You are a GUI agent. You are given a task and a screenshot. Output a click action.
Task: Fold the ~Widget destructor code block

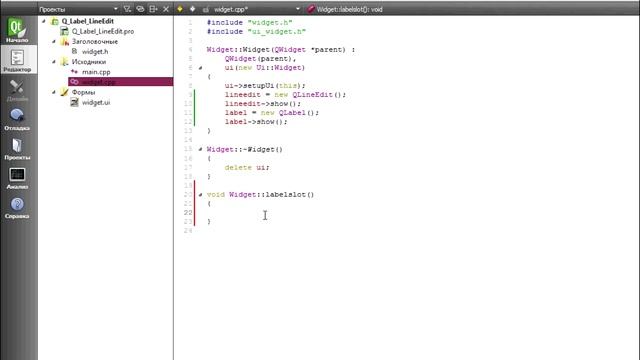coord(200,149)
